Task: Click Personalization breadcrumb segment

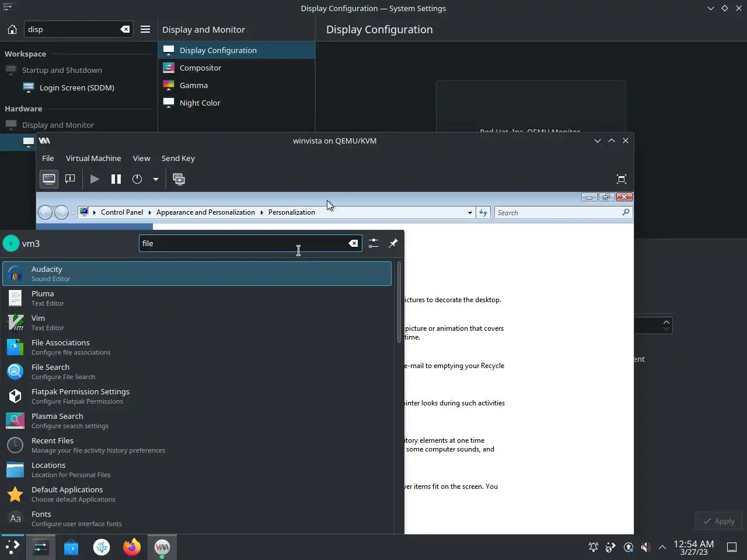Action: 292,212
